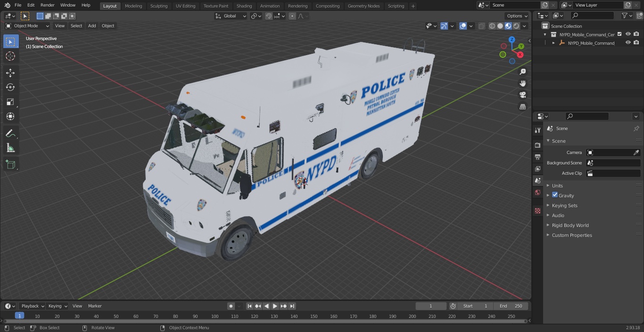
Task: Open the Options dropdown
Action: (x=517, y=16)
